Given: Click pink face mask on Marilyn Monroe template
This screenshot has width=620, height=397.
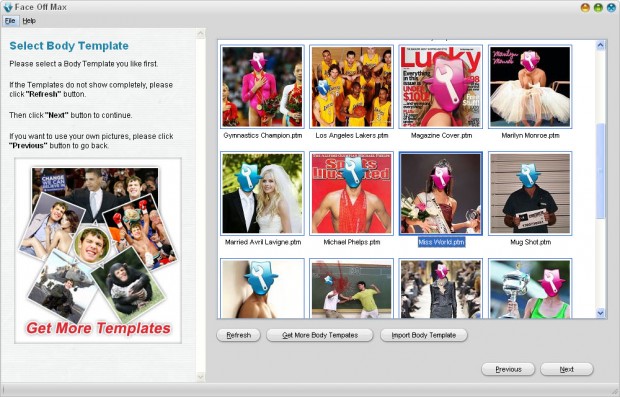Looking at the screenshot, I should click(x=529, y=61).
